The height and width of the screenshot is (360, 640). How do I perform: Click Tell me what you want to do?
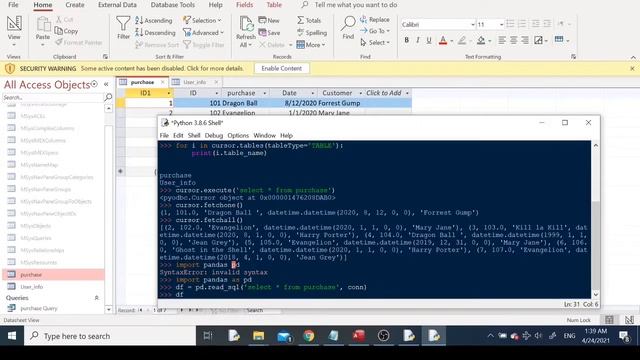click(356, 5)
